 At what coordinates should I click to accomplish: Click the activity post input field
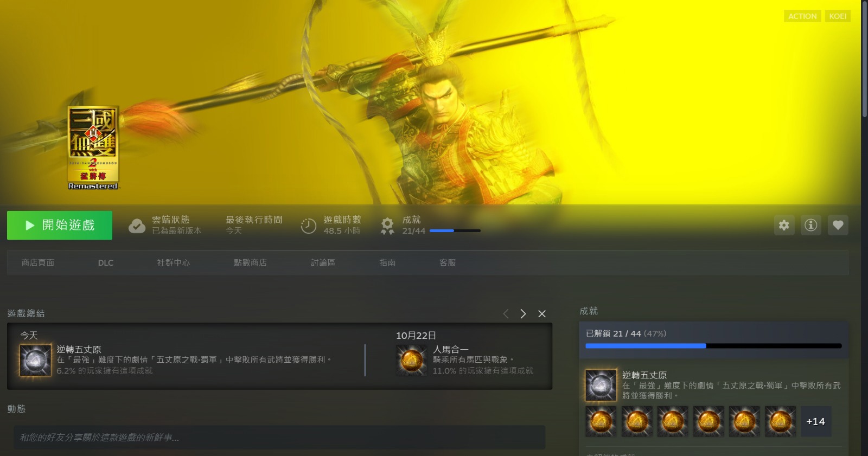tap(279, 438)
